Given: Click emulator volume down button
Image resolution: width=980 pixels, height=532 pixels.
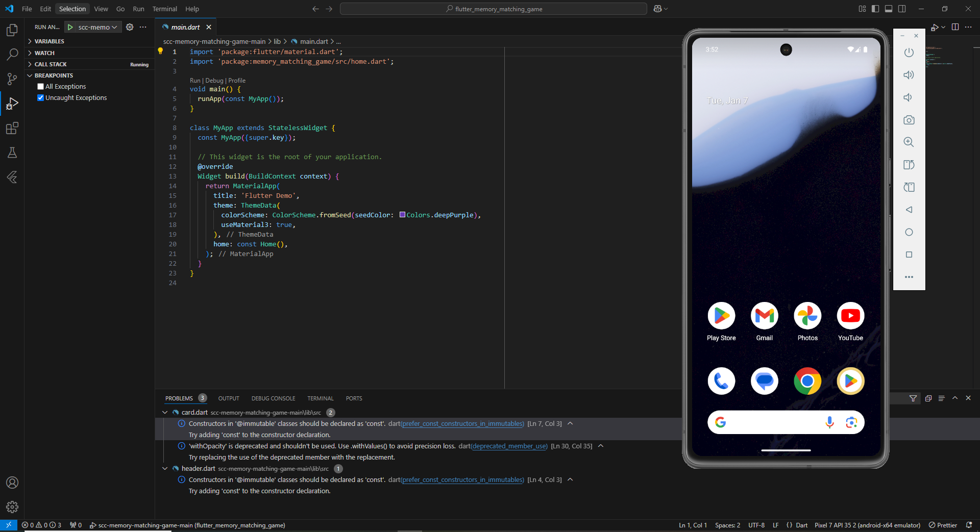Looking at the screenshot, I should pyautogui.click(x=909, y=97).
